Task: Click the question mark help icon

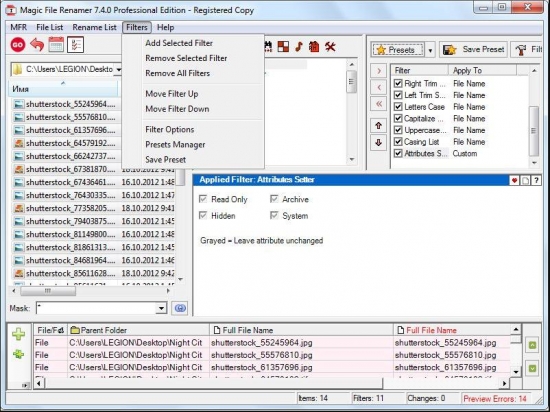Action: (536, 181)
